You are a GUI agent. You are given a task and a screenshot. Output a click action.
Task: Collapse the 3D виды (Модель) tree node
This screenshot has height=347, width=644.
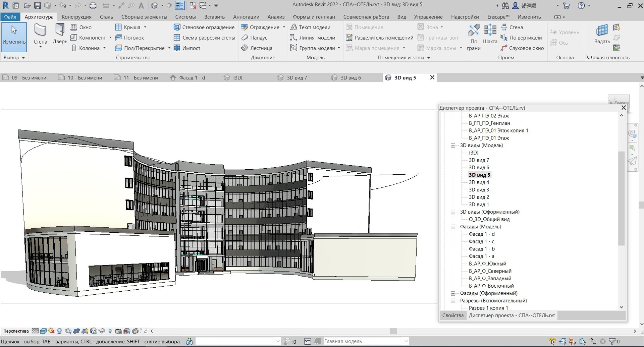[x=453, y=146]
